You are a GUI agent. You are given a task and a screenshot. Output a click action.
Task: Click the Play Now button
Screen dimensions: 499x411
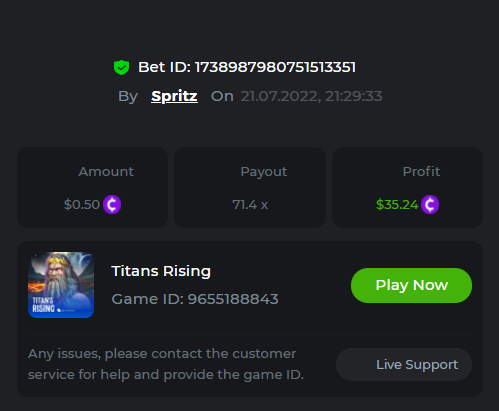coord(411,285)
